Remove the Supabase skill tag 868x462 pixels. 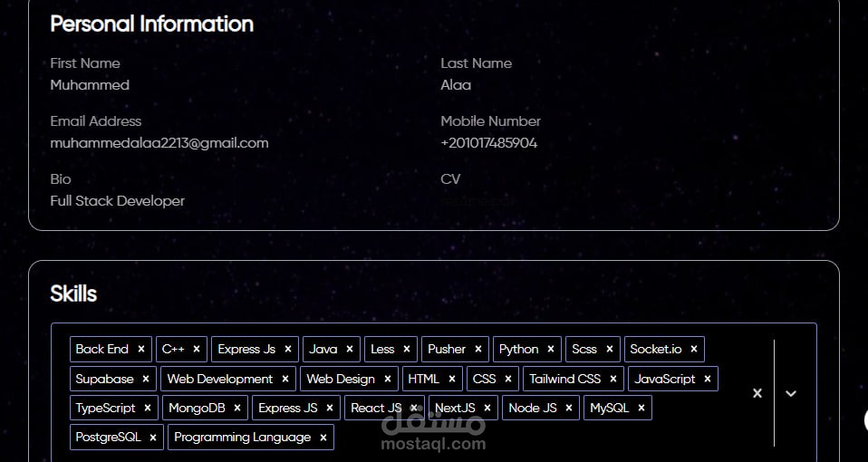tap(146, 379)
